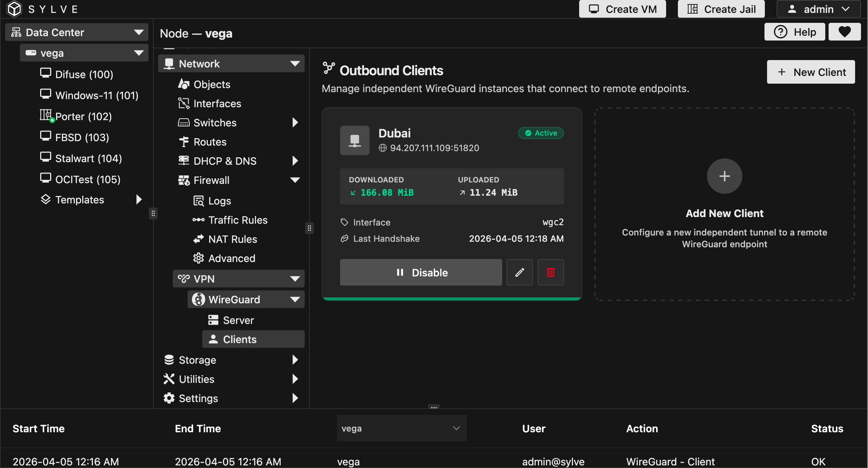The width and height of the screenshot is (868, 468).
Task: Collapse the WireGuard tree section
Action: click(x=295, y=300)
